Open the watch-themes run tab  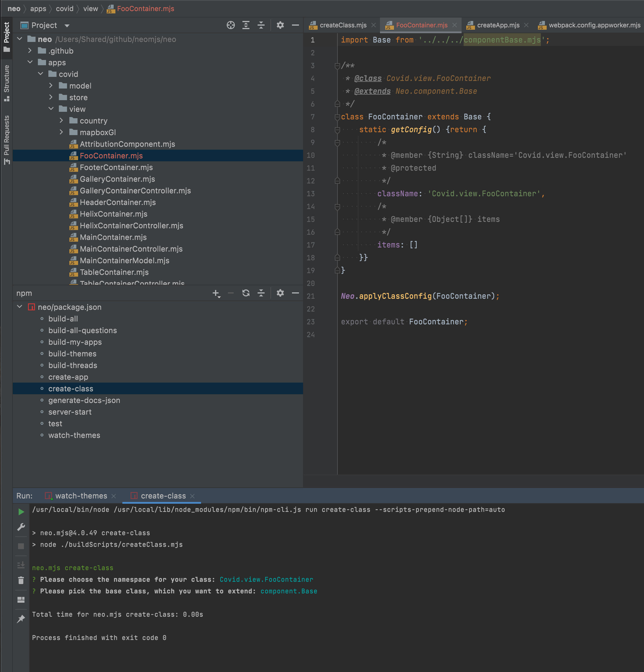click(x=81, y=496)
